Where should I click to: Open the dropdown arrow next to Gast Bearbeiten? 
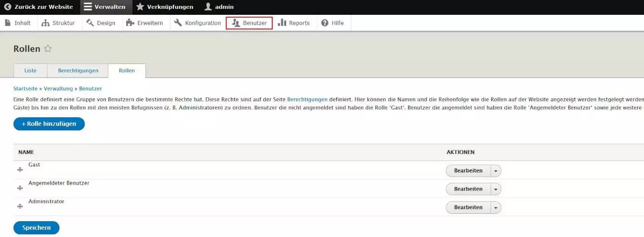tap(496, 171)
